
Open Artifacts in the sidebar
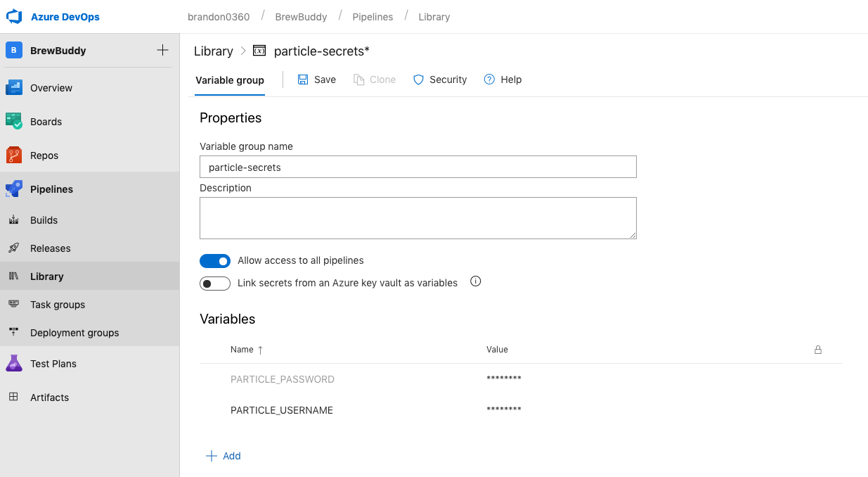click(50, 397)
